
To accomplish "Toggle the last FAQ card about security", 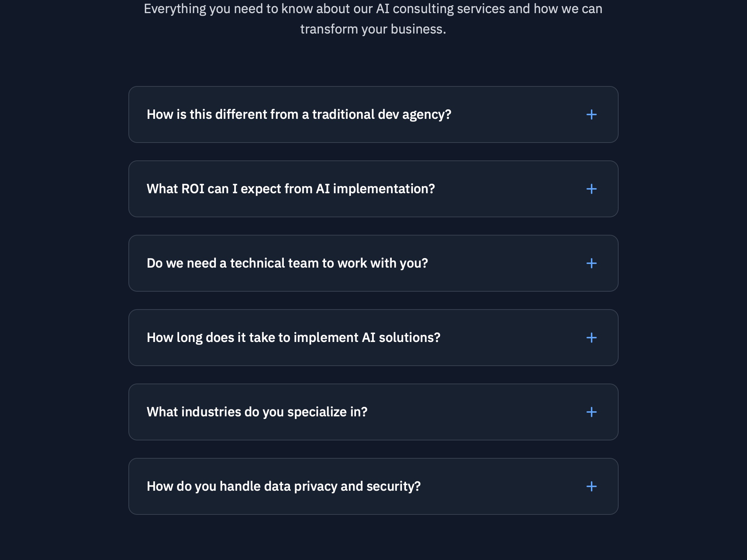I will pyautogui.click(x=373, y=486).
